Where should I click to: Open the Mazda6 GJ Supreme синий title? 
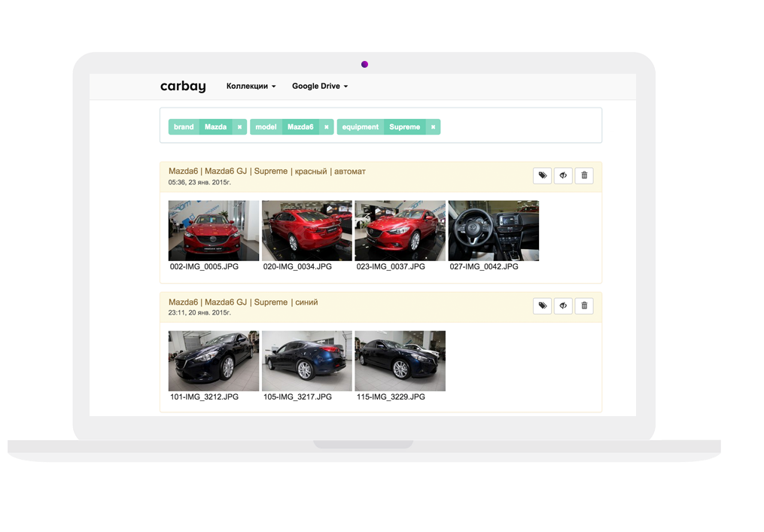point(243,302)
